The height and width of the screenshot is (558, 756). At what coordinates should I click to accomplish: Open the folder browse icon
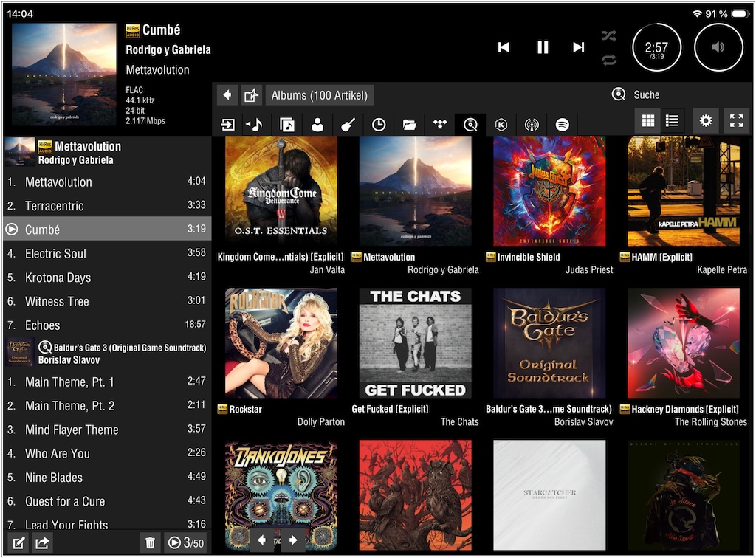click(x=410, y=125)
